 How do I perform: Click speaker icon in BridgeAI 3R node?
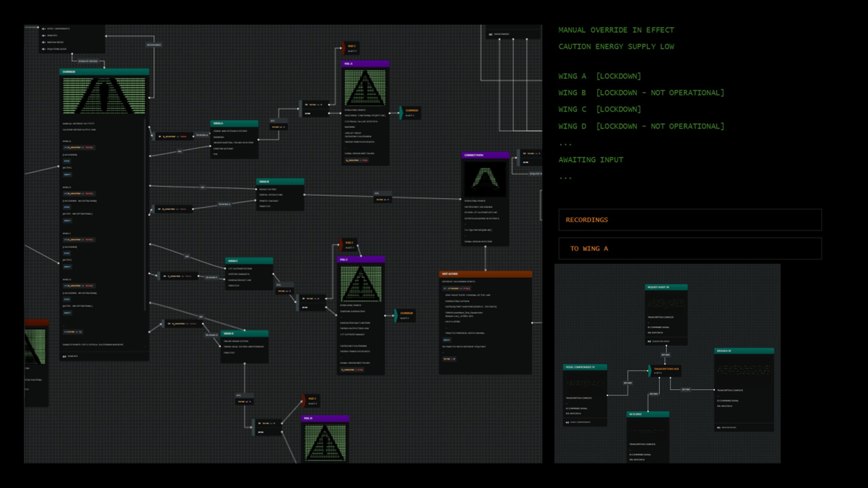718,427
